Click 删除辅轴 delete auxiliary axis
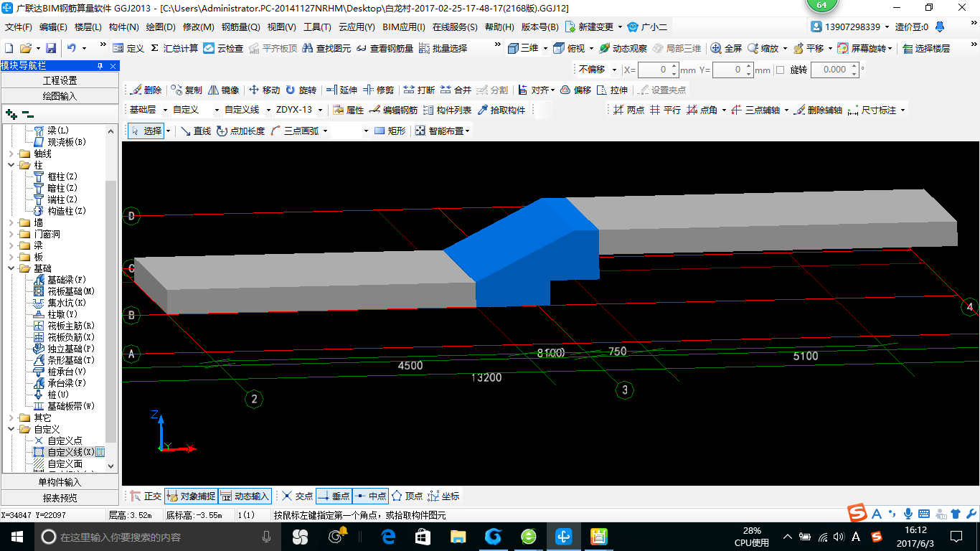The height and width of the screenshot is (551, 980). (818, 110)
